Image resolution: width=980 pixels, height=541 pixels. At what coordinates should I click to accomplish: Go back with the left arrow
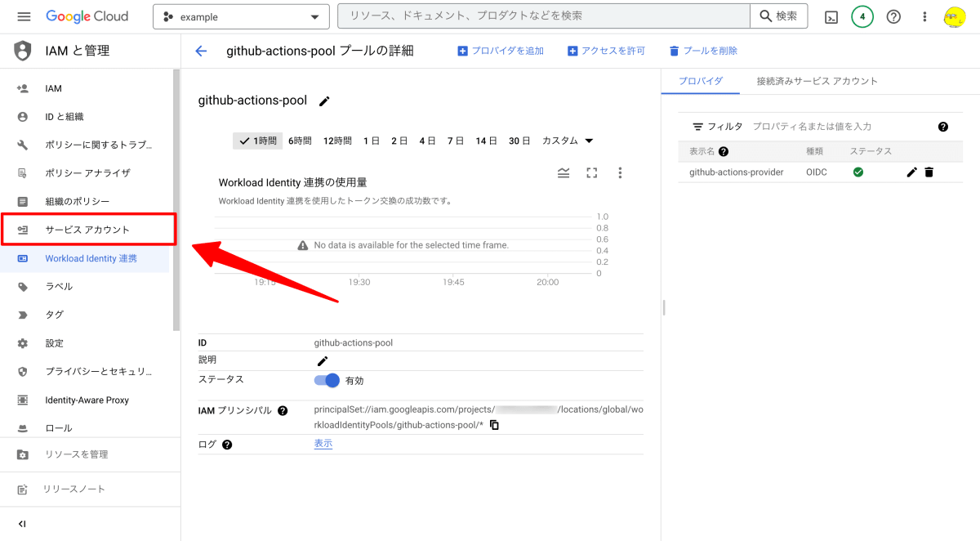pyautogui.click(x=201, y=51)
